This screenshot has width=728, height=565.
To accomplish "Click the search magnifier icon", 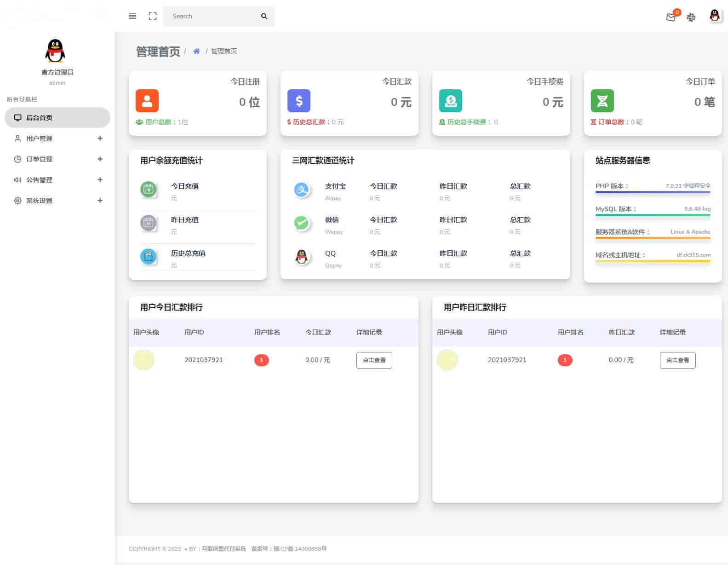I will [x=264, y=16].
